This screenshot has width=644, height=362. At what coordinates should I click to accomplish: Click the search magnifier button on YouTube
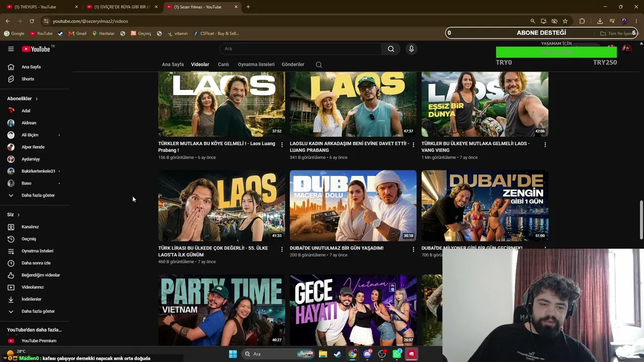(391, 49)
